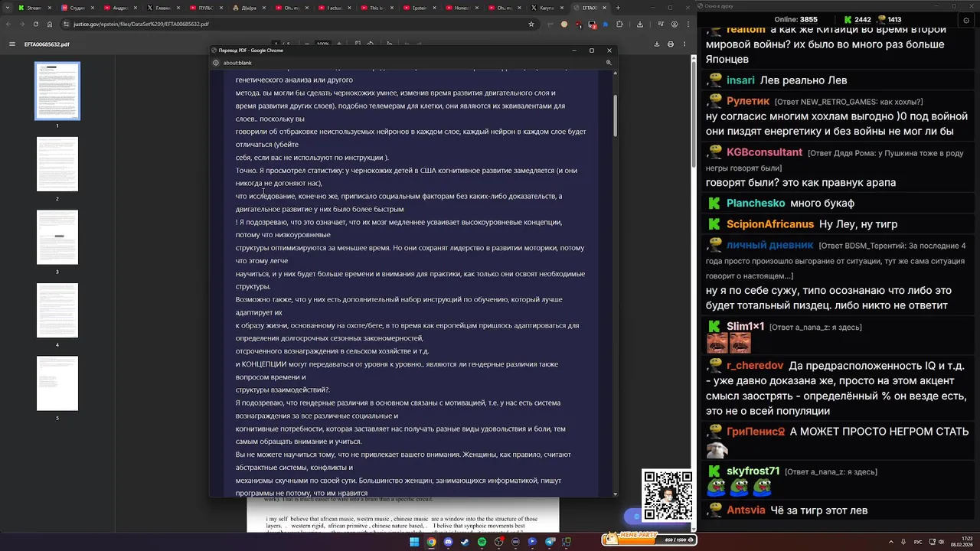Screen dimensions: 980x551
Task: Click the MEME PARTY progress widget
Action: pyautogui.click(x=648, y=539)
